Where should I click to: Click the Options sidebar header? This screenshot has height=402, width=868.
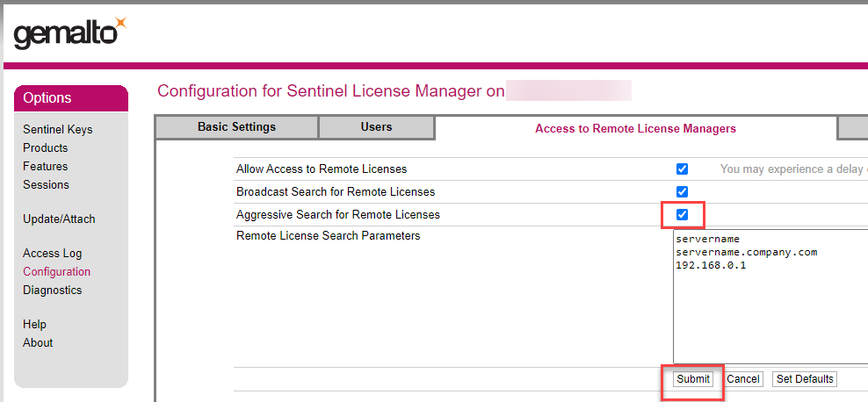[71, 98]
